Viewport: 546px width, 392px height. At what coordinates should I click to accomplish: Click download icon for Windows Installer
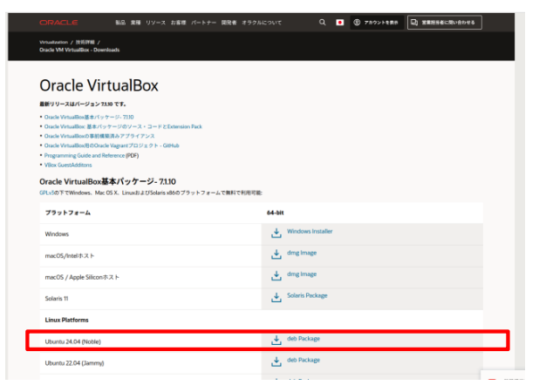[x=276, y=233]
